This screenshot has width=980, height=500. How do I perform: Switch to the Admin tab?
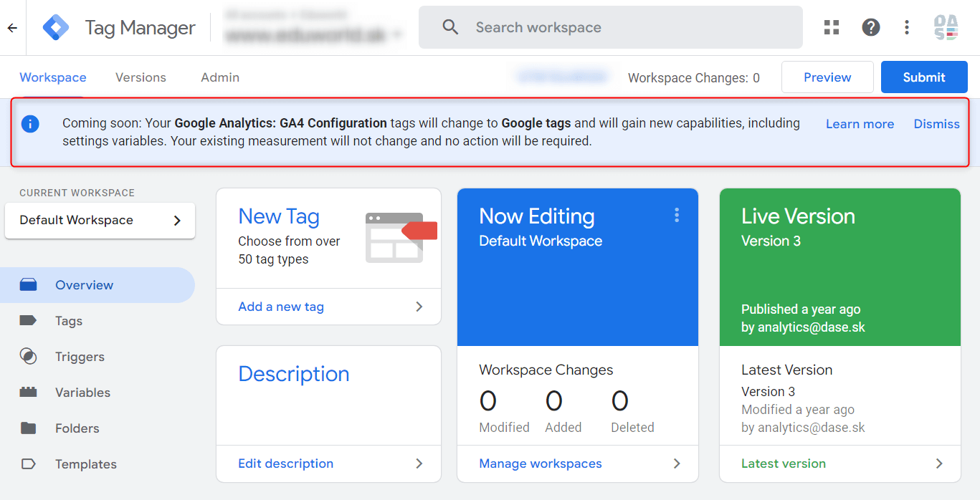(x=220, y=77)
